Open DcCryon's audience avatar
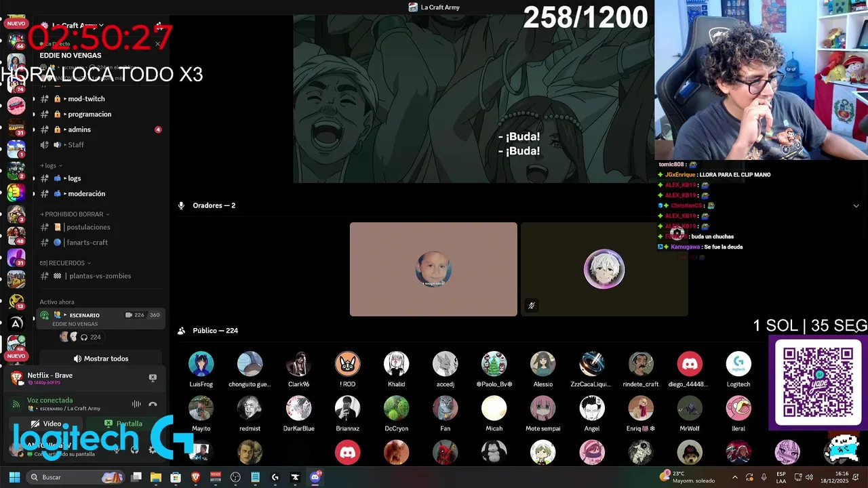The image size is (868, 488). tap(396, 408)
